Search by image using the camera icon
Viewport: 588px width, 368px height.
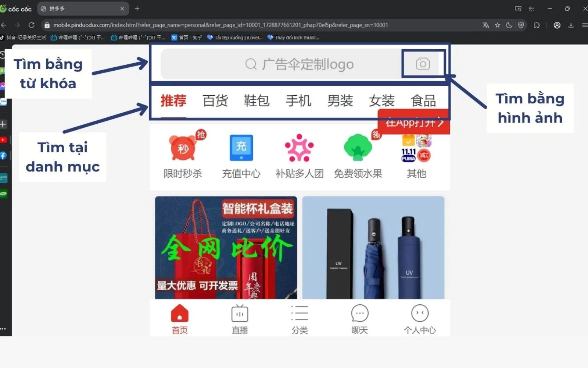(423, 63)
